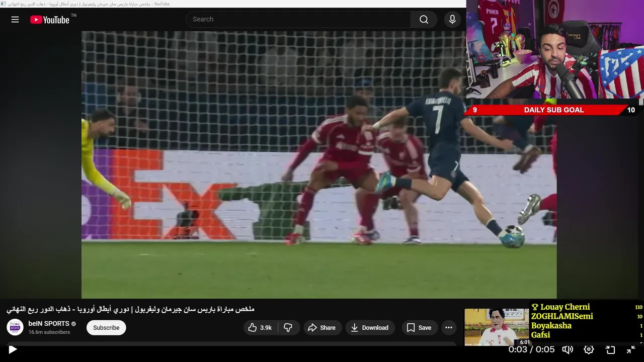
Task: Open beIN SPORTS channel name link
Action: click(49, 323)
